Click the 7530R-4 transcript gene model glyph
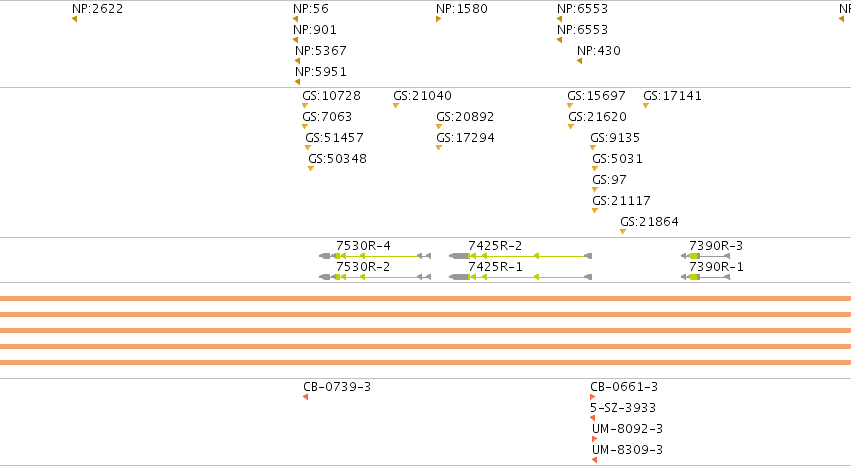This screenshot has width=851, height=466. click(x=375, y=256)
